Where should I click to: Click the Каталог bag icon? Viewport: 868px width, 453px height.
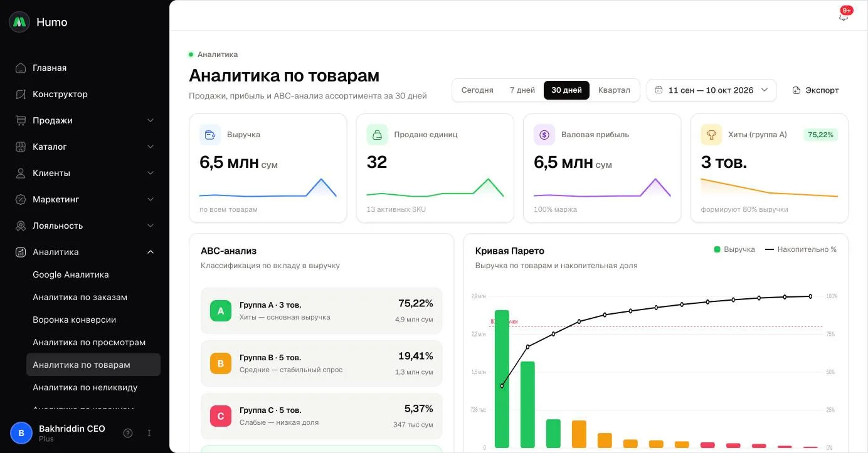(21, 147)
